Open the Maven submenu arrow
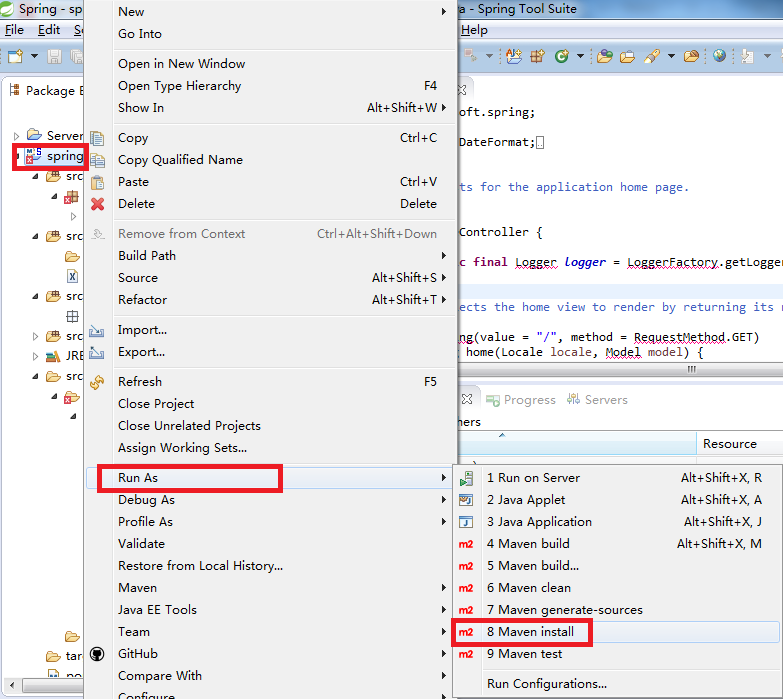The width and height of the screenshot is (783, 699). tap(443, 588)
